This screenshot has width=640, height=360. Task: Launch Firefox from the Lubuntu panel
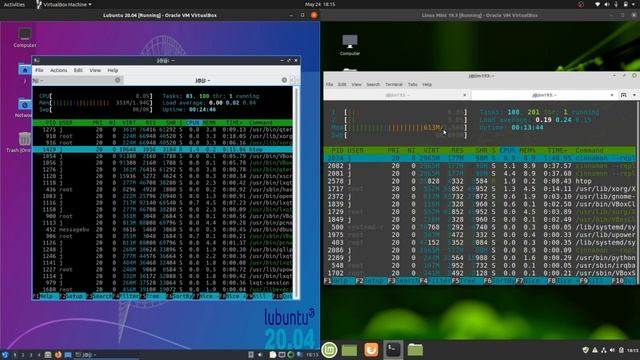(58, 355)
